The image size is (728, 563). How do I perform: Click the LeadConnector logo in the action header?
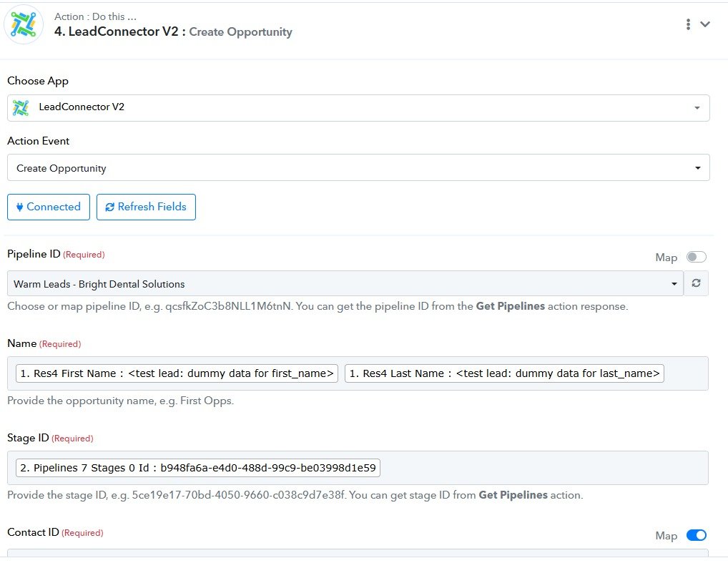pyautogui.click(x=24, y=24)
